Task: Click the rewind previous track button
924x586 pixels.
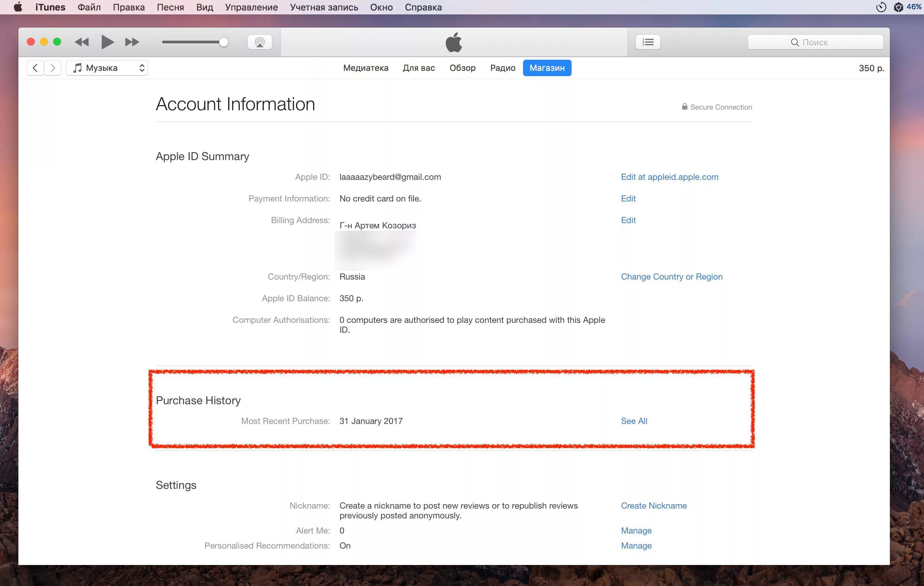Action: pyautogui.click(x=82, y=42)
